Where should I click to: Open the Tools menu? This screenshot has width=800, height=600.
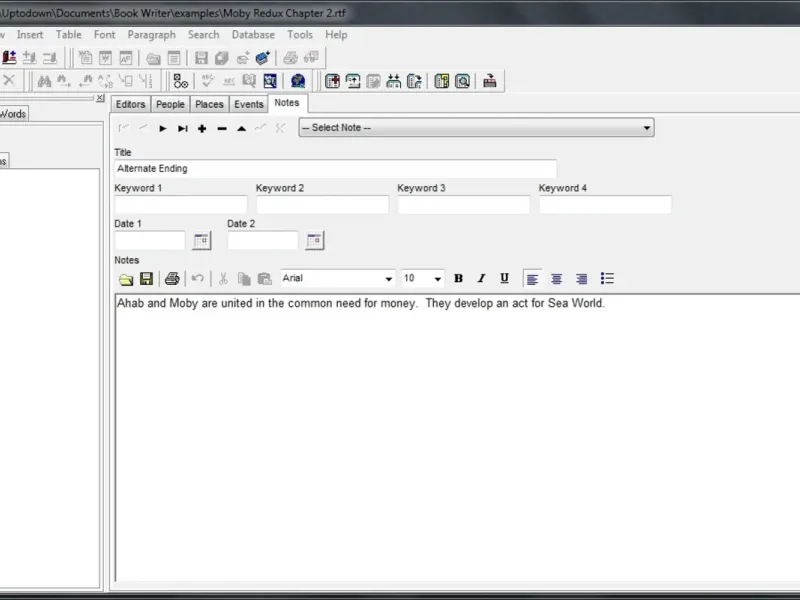click(x=299, y=35)
